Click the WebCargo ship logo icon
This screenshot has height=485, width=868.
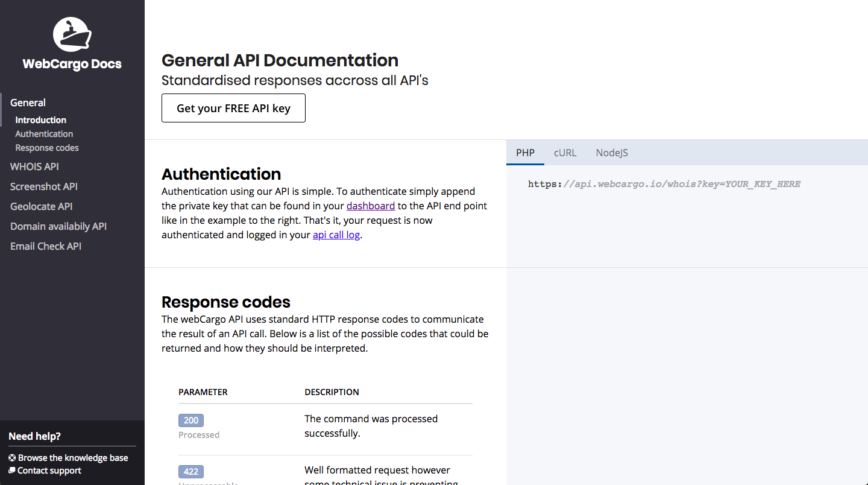point(72,33)
